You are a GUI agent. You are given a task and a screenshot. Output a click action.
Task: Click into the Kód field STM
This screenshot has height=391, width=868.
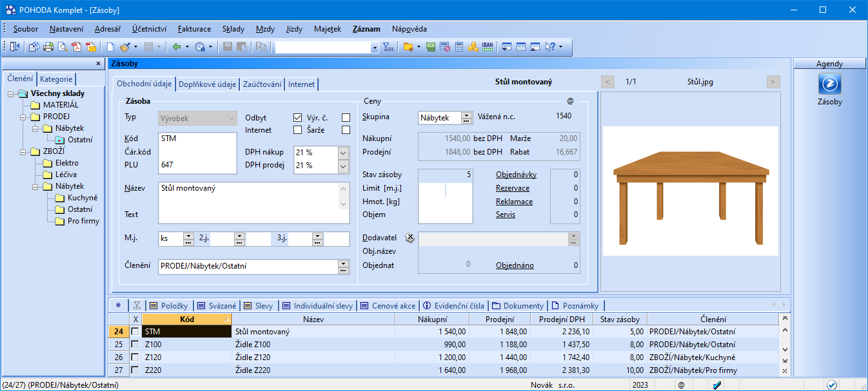[197, 138]
